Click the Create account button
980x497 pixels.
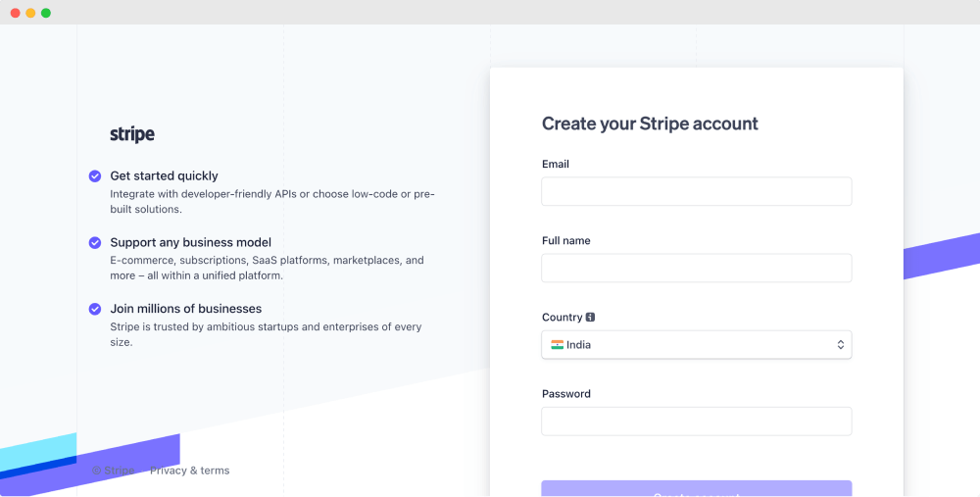click(696, 489)
